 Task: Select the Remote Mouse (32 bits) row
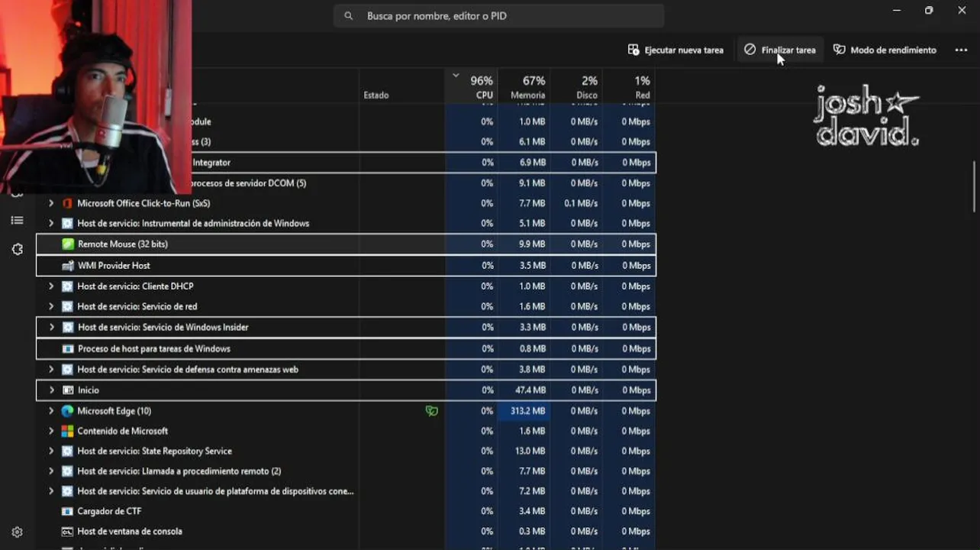[x=346, y=244]
